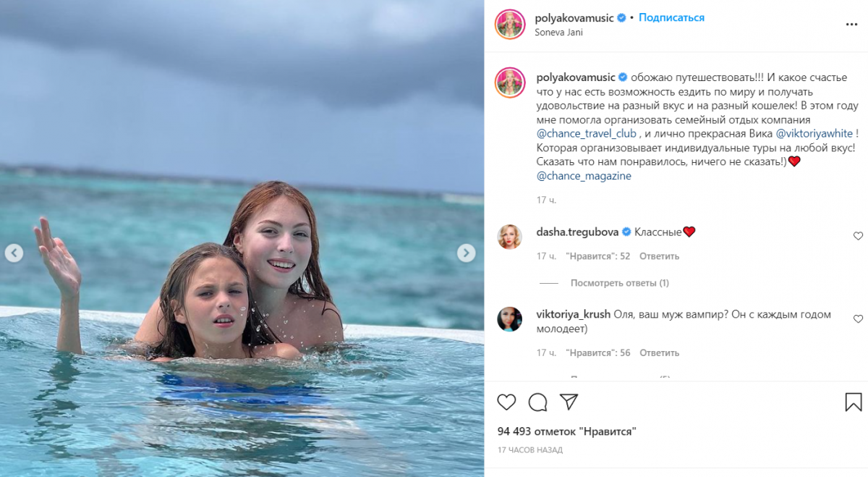Go to next photo arrow

click(x=467, y=253)
